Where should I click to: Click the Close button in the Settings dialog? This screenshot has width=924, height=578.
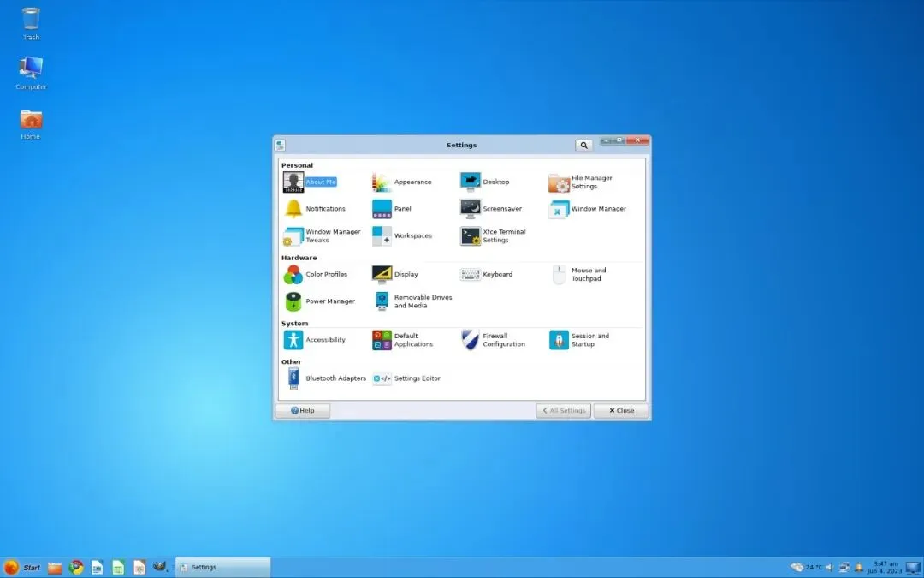(x=621, y=410)
